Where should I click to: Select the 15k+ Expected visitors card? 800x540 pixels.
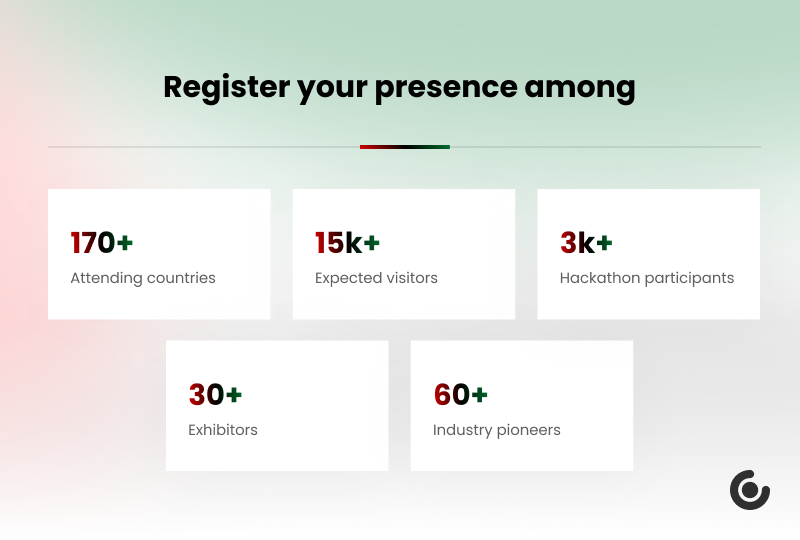tap(404, 254)
